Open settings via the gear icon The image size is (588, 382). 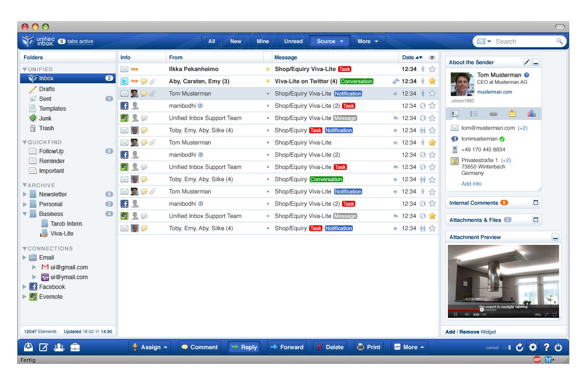(x=533, y=347)
